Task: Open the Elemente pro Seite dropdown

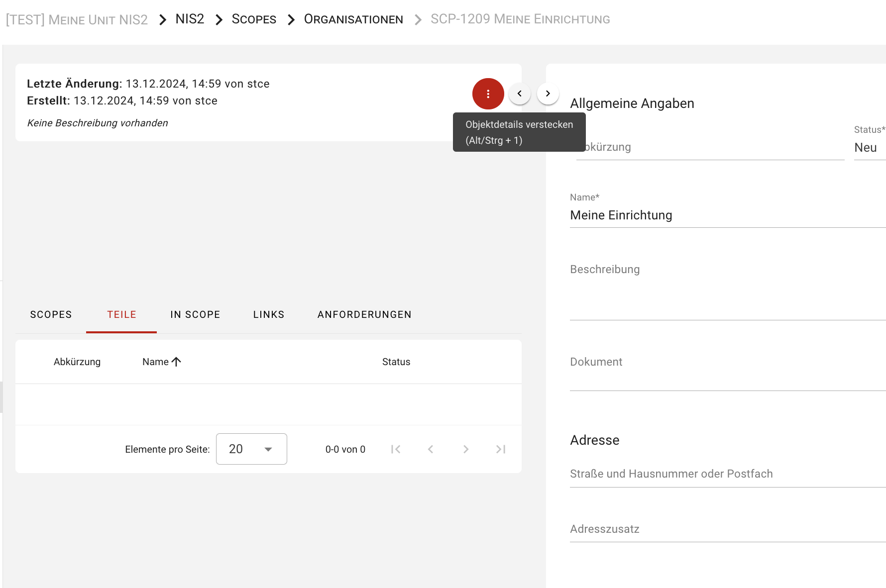Action: 251,449
